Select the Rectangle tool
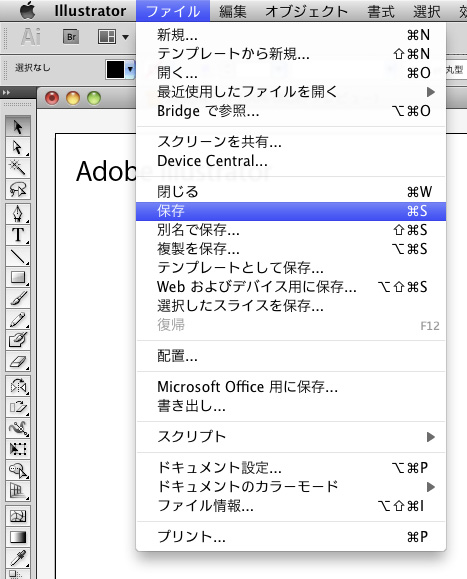 pos(18,277)
